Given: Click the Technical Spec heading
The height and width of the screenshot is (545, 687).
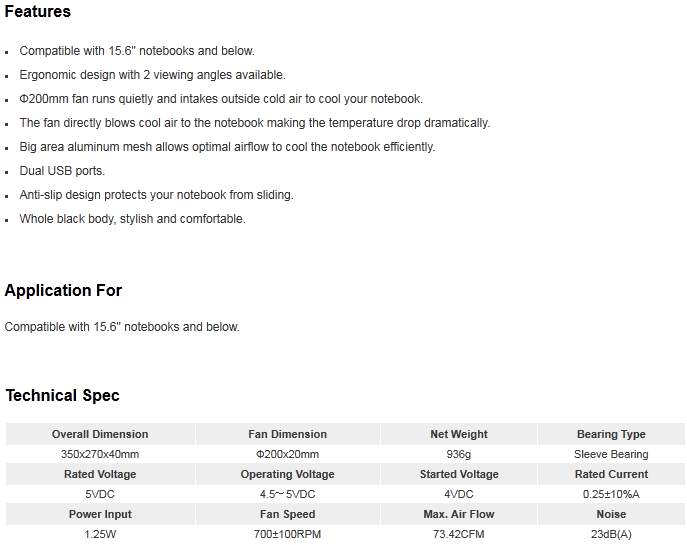Looking at the screenshot, I should tap(62, 396).
